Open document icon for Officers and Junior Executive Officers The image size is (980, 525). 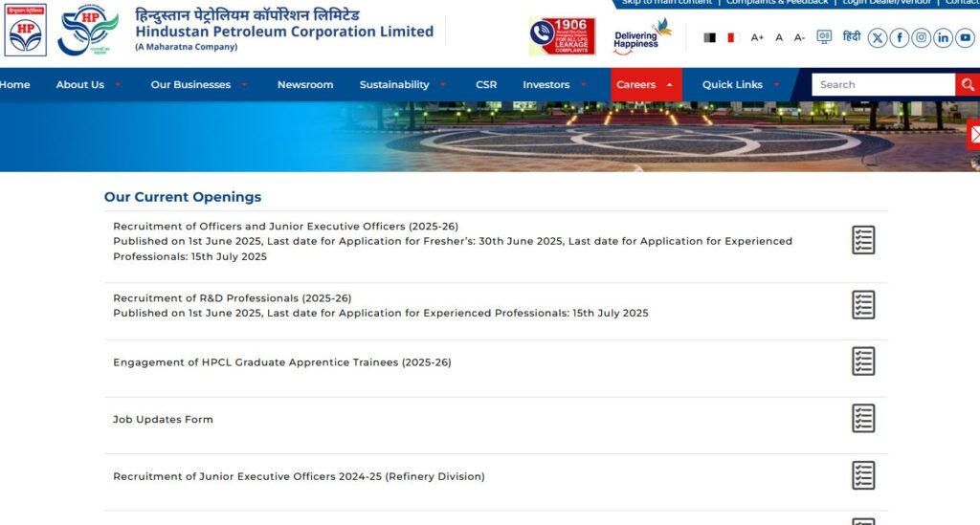click(863, 240)
